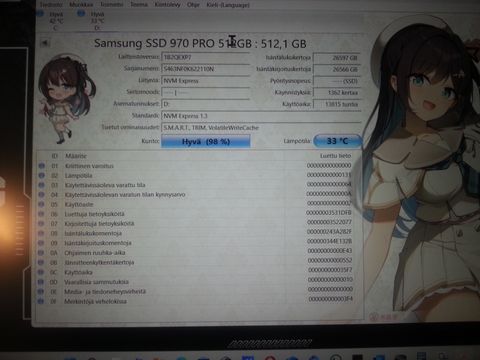
Task: Open the Tiedosto menu
Action: coord(51,5)
